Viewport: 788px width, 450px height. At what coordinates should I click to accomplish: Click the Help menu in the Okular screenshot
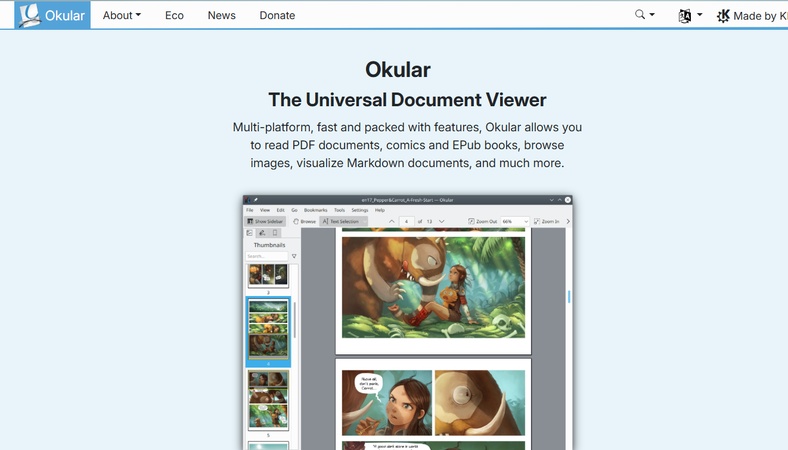pos(380,210)
